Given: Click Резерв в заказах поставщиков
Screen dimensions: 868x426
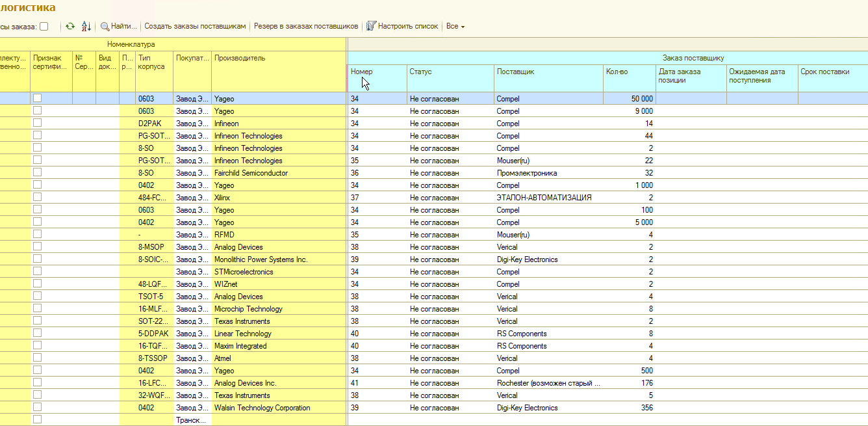Looking at the screenshot, I should pos(305,27).
